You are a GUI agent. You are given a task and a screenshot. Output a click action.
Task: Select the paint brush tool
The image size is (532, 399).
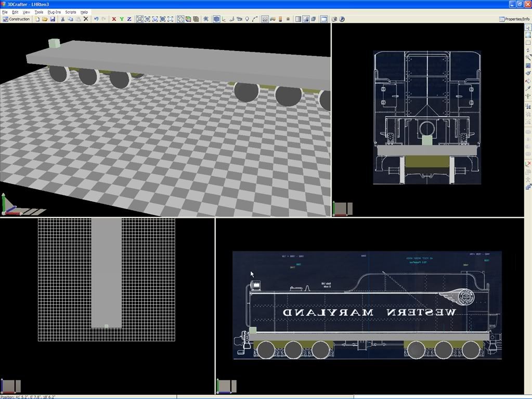[528, 73]
